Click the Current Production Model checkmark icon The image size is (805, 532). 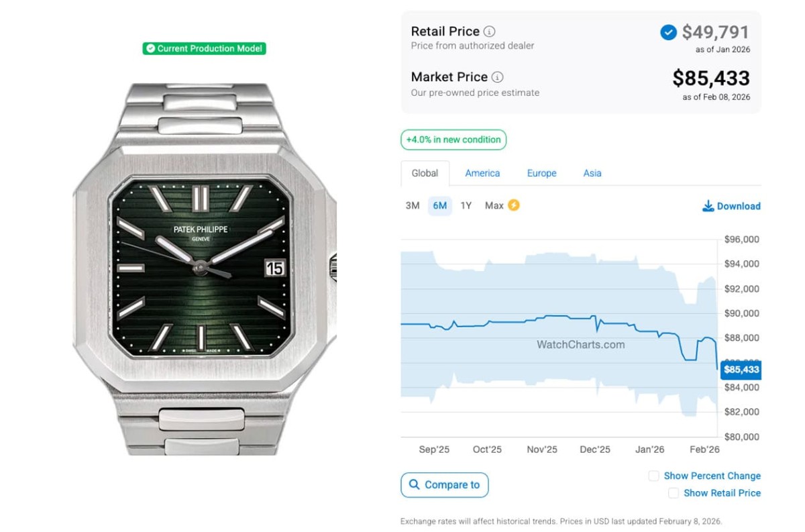click(x=150, y=49)
